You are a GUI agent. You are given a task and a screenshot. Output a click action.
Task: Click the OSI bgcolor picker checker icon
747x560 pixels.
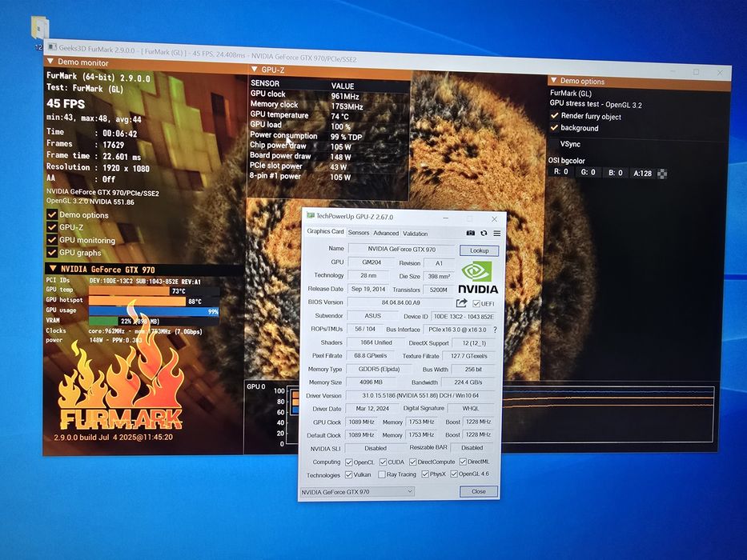[661, 174]
